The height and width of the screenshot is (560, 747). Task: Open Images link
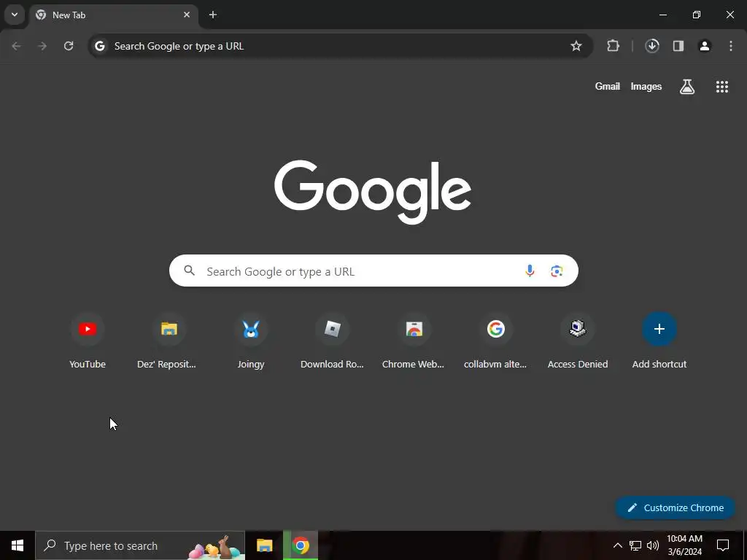click(x=646, y=86)
